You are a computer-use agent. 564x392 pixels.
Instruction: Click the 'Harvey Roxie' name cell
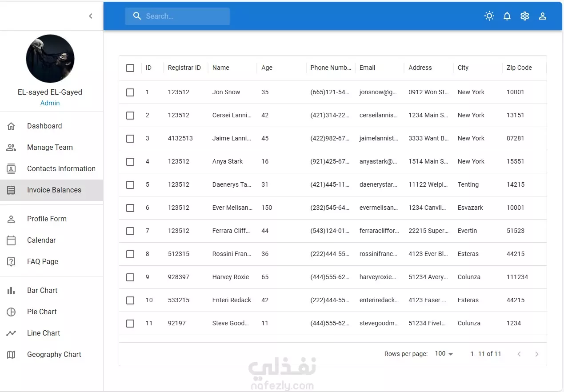pyautogui.click(x=231, y=277)
